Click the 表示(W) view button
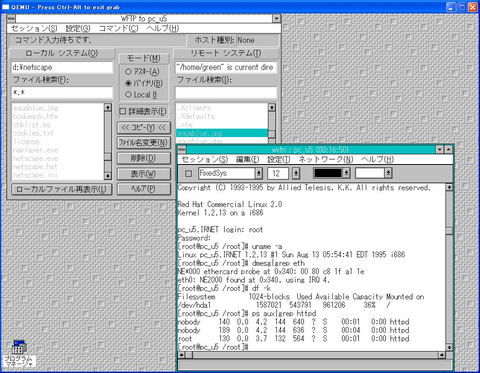 144,174
